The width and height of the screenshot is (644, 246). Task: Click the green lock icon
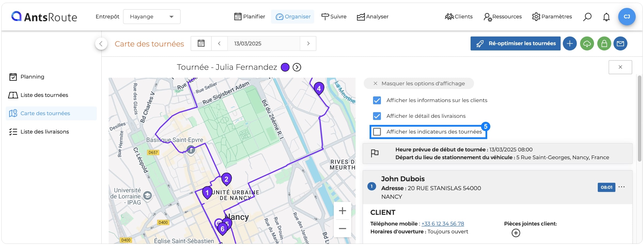(x=604, y=43)
